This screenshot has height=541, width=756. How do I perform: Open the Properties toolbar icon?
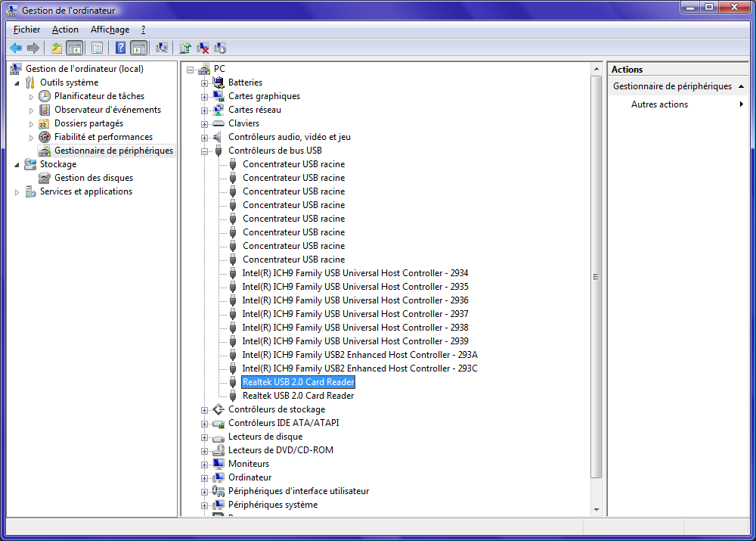coord(98,48)
